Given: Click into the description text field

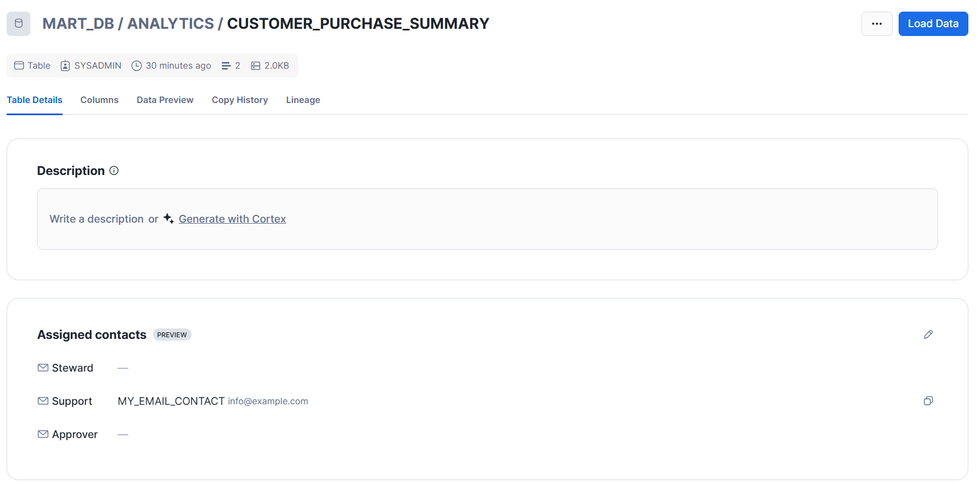Looking at the screenshot, I should click(487, 219).
